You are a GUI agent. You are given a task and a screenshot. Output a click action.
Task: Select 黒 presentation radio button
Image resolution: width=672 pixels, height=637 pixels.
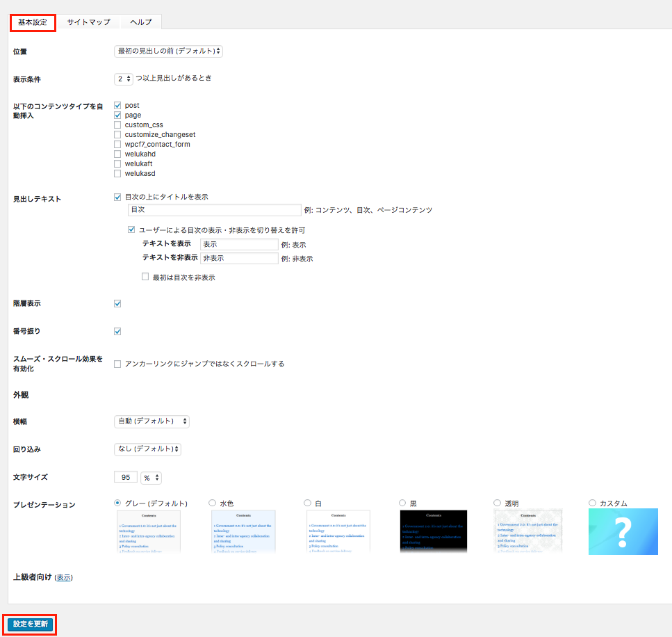tap(402, 503)
